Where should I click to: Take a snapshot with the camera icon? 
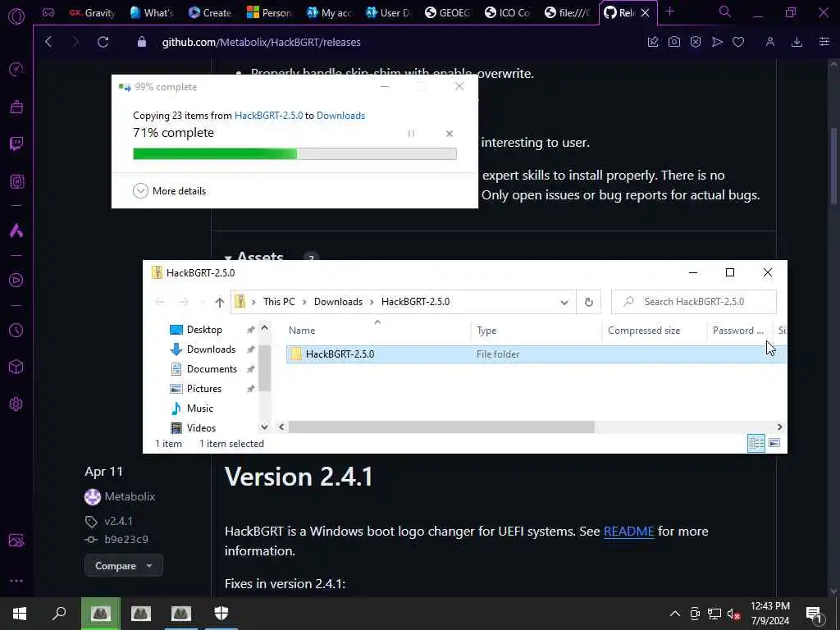click(x=674, y=42)
